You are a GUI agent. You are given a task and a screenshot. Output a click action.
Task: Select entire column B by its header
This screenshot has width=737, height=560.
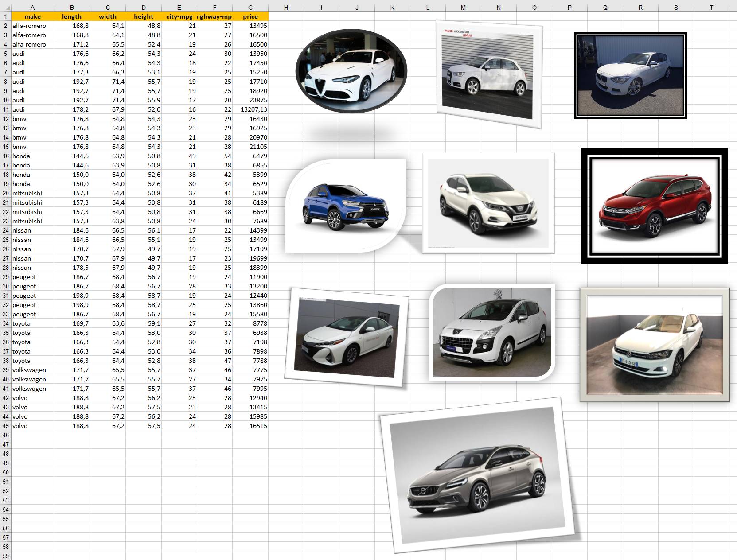(x=72, y=8)
